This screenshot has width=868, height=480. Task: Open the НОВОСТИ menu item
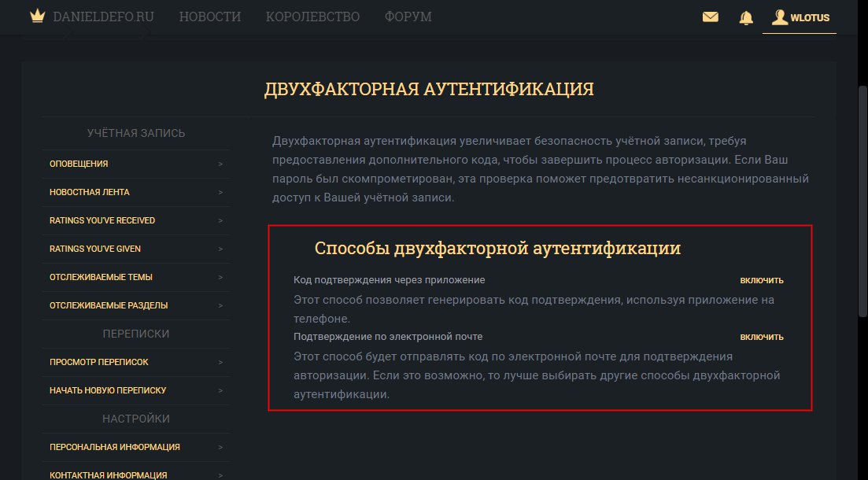tap(210, 17)
